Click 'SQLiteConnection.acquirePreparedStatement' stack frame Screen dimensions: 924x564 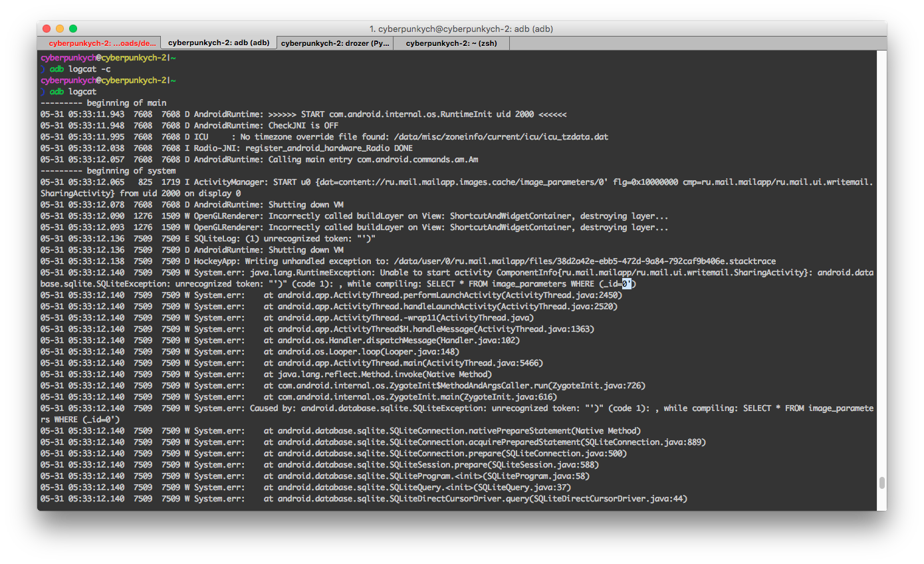point(373,442)
